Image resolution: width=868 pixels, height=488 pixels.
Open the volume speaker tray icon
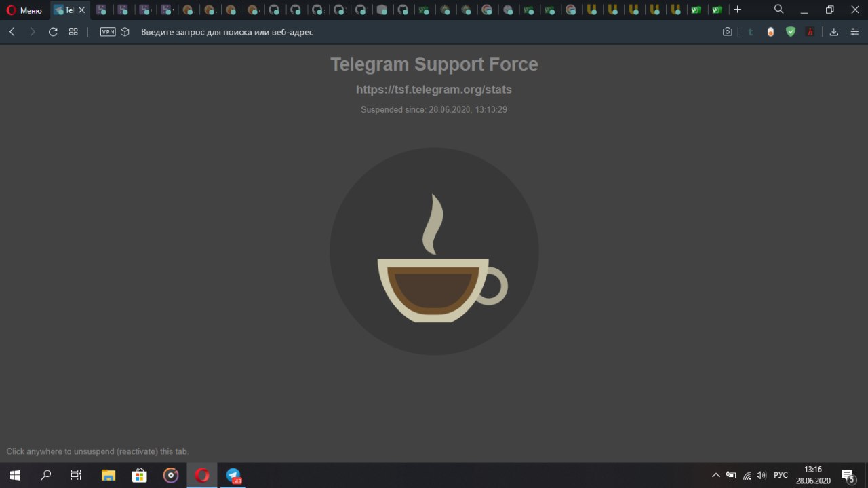(762, 475)
